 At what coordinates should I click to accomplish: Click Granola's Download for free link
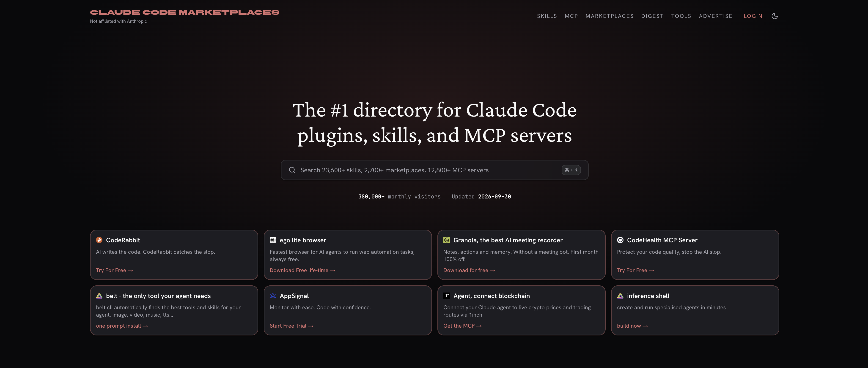[469, 270]
